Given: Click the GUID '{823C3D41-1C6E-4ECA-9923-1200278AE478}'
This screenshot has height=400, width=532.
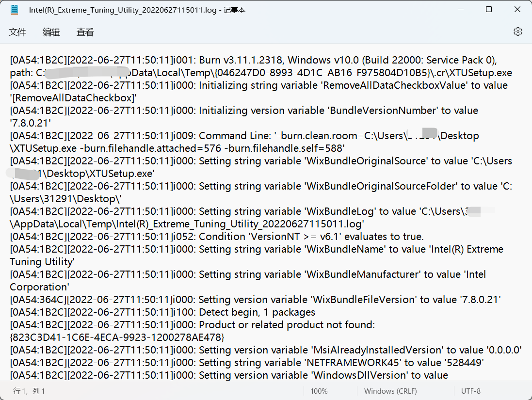Looking at the screenshot, I should 117,337.
